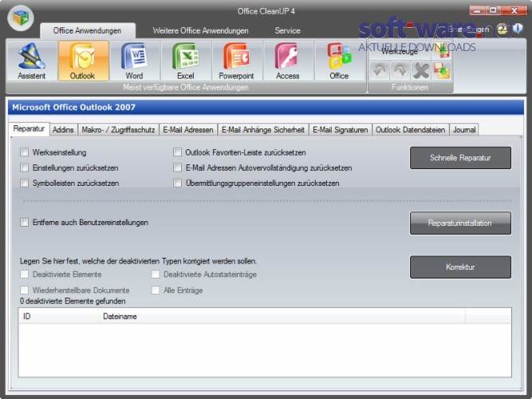Screen dimensions: 532x399
Task: Check Outlook Favoriten-Leiste zurücksetzen
Action: coord(177,152)
